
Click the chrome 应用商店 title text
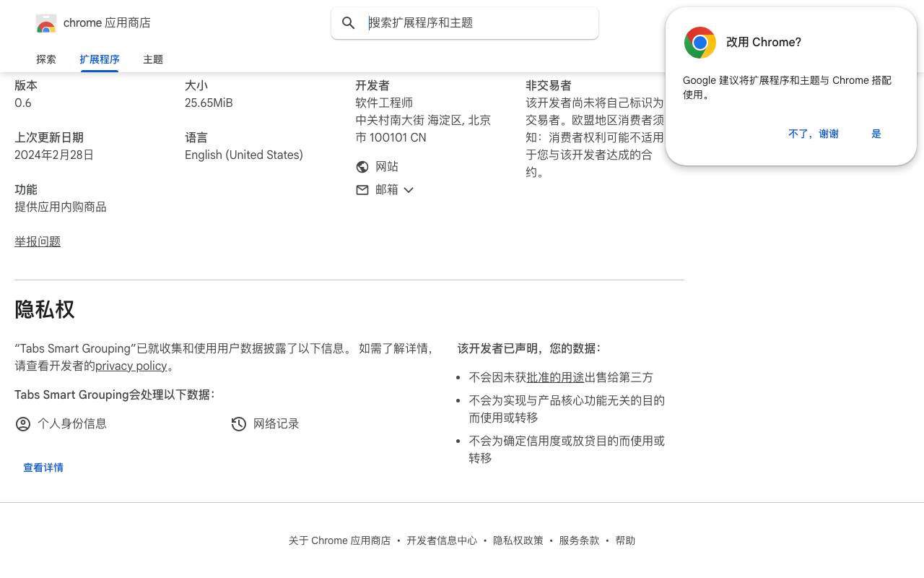(x=107, y=23)
